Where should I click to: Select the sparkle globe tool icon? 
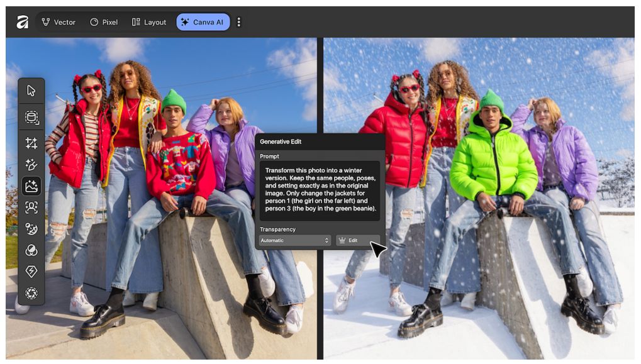(x=31, y=229)
